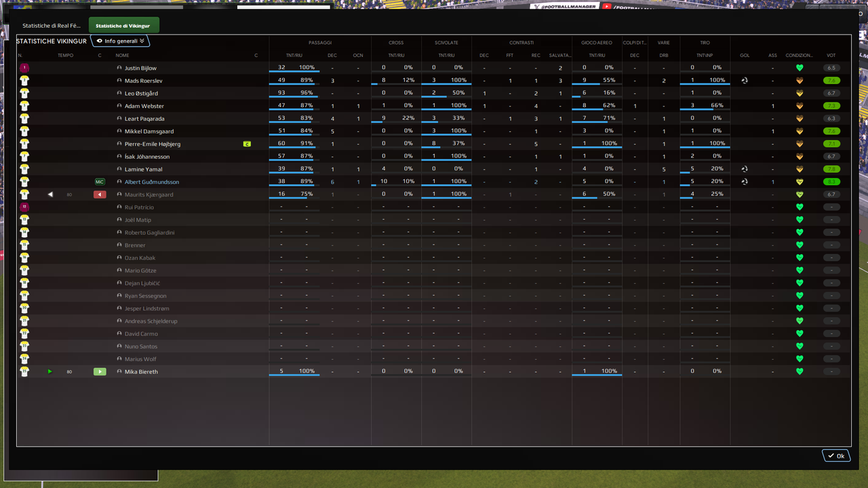Click the red arrow icon in Kjærgaard's TEMPO column
Image resolution: width=868 pixels, height=488 pixels.
point(50,195)
